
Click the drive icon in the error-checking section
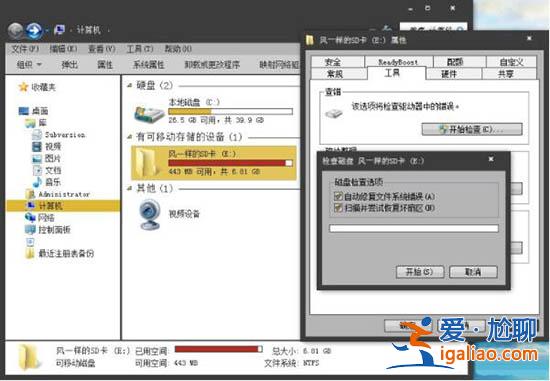334,113
